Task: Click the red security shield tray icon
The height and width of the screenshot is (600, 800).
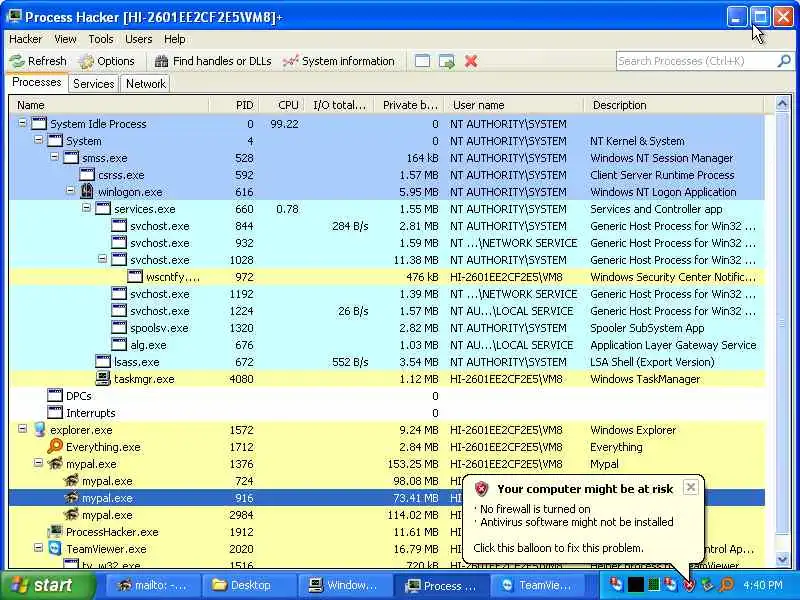Action: pos(689,585)
